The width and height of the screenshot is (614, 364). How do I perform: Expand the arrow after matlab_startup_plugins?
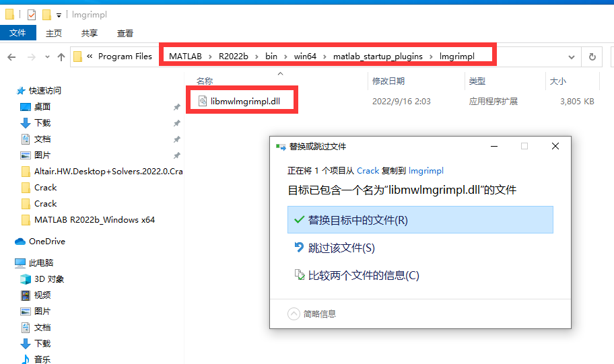(431, 57)
